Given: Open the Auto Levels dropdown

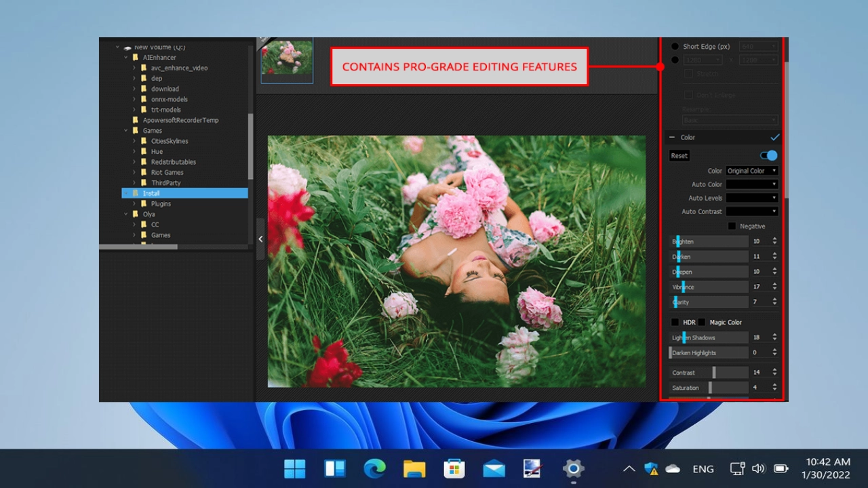Looking at the screenshot, I should (752, 198).
